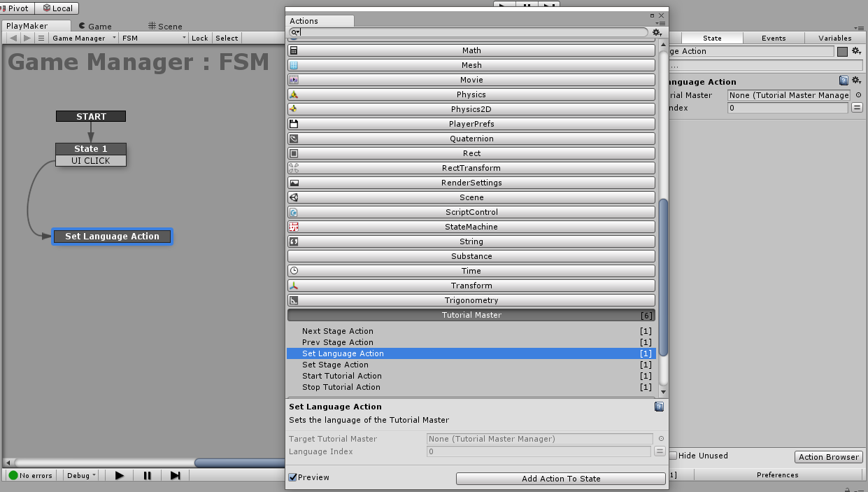Open the Physics2D action category

point(471,109)
